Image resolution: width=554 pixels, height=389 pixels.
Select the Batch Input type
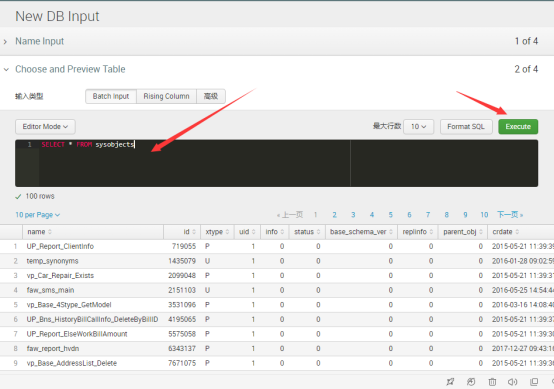[111, 96]
